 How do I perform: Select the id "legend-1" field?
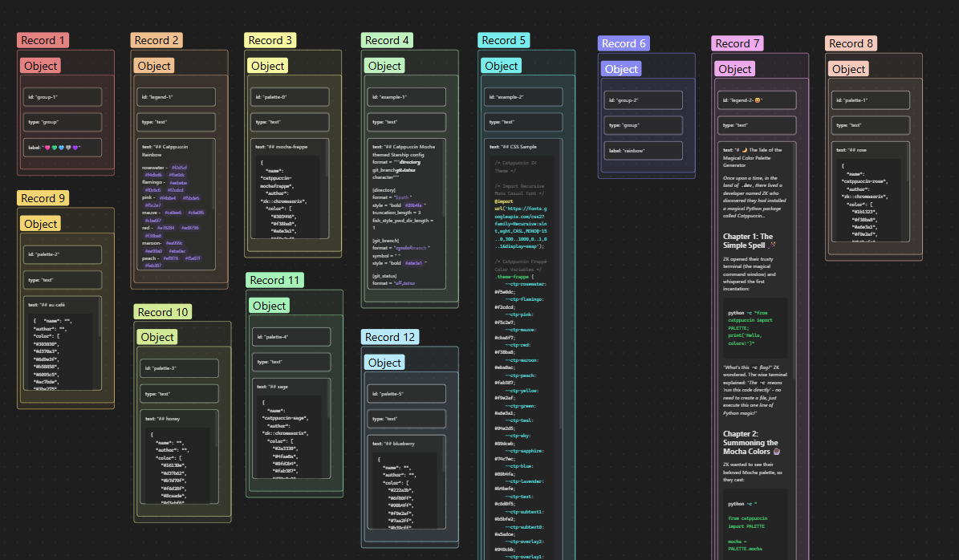[x=176, y=96]
